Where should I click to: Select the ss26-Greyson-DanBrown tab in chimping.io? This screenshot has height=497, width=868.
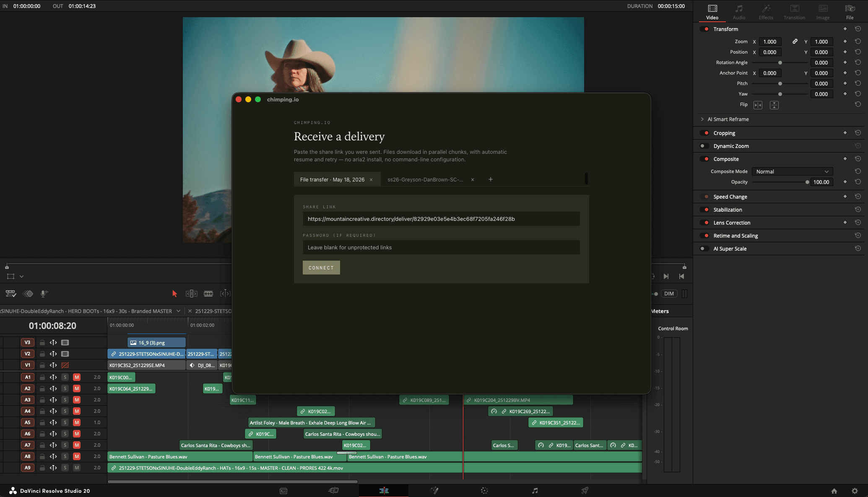click(x=425, y=179)
